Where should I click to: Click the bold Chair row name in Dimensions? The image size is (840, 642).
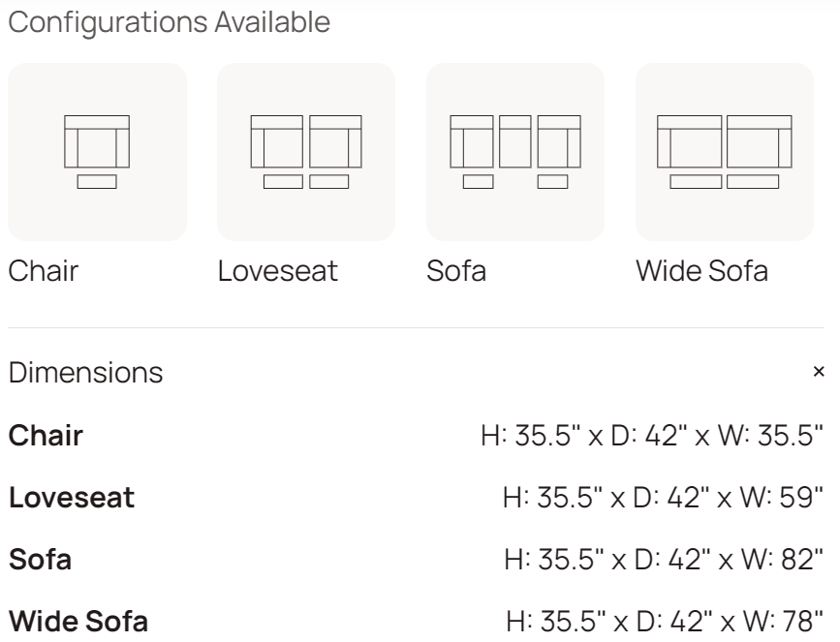(46, 436)
